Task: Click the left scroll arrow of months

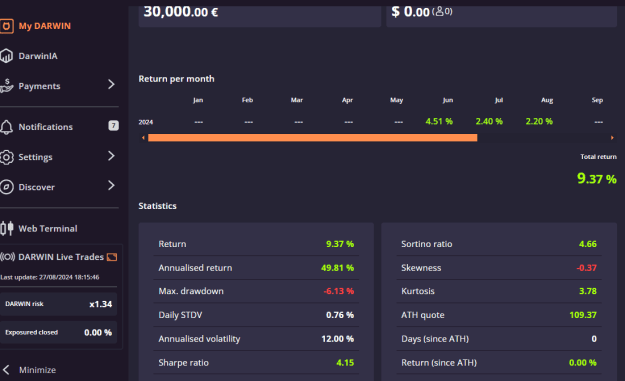Action: tap(143, 138)
